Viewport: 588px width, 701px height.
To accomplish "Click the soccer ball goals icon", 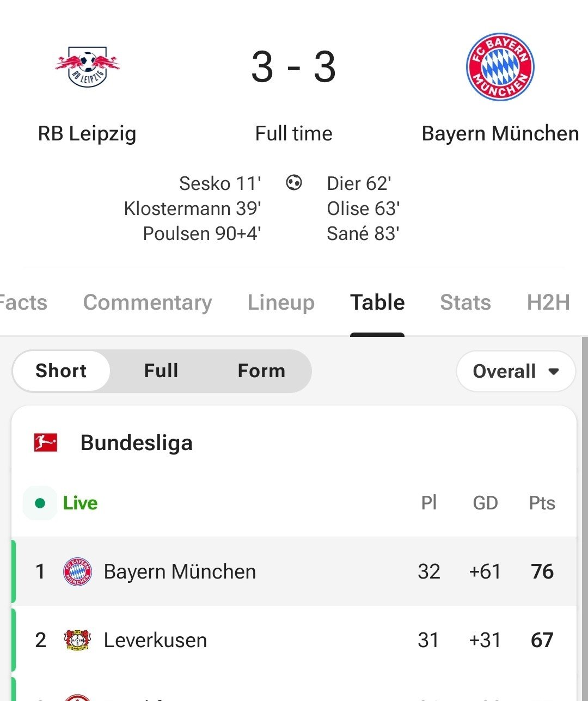I will pos(294,182).
